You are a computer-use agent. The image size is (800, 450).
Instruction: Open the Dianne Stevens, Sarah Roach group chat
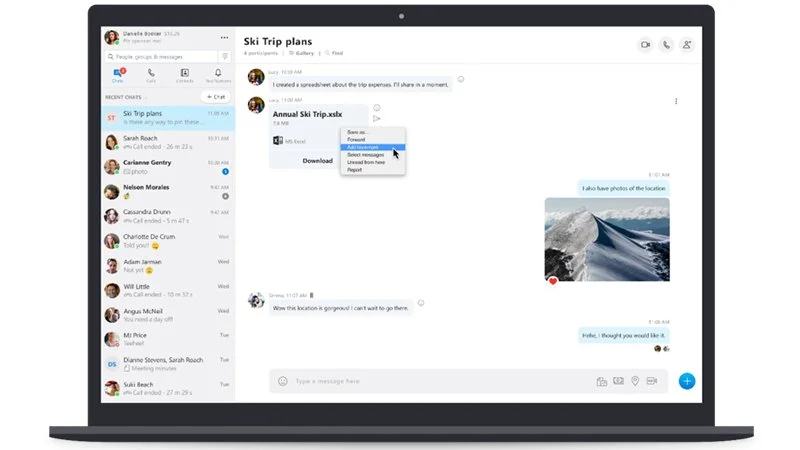point(168,364)
